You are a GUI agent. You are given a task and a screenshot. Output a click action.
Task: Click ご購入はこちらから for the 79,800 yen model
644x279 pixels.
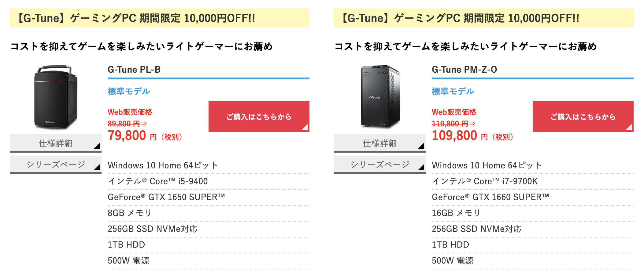(259, 117)
